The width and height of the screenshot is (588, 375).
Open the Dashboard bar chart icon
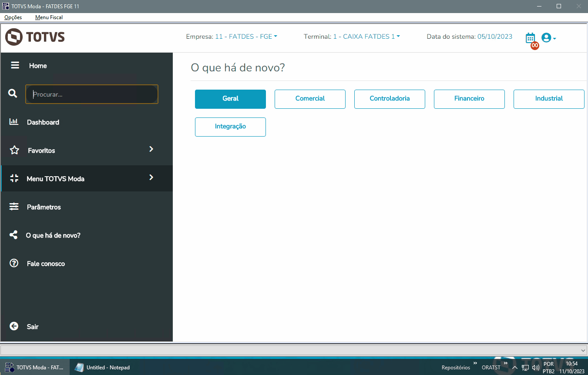(x=14, y=122)
